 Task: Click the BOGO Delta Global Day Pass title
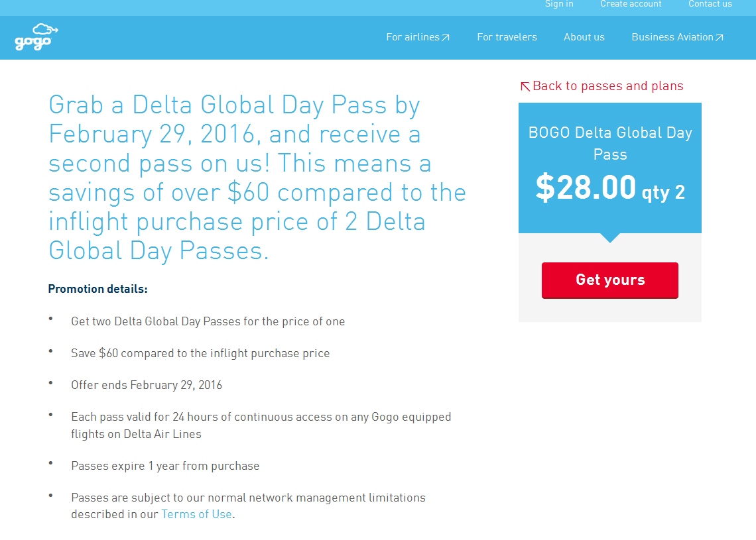[610, 143]
